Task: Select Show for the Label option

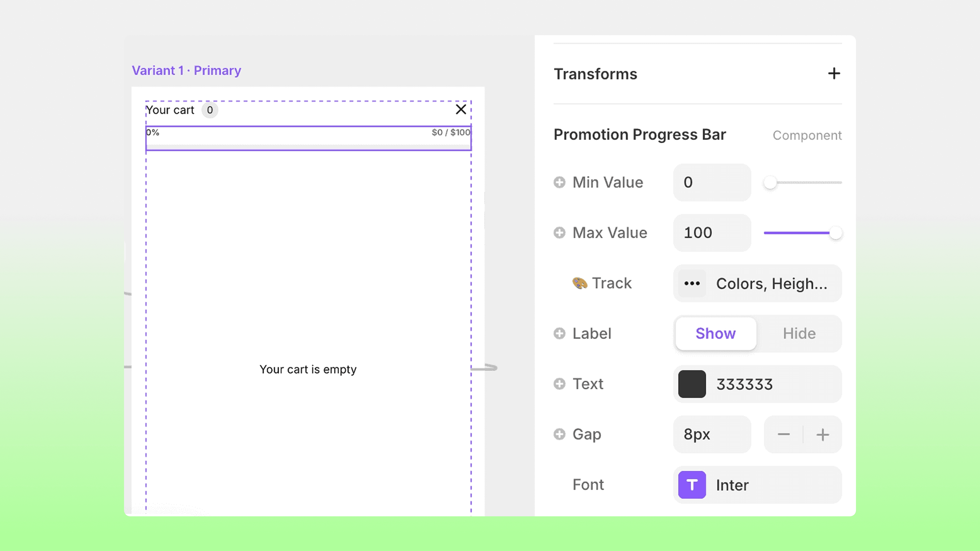Action: coord(715,333)
